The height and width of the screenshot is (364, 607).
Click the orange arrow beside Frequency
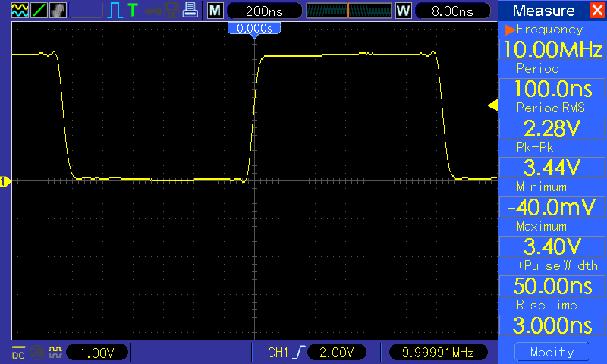pyautogui.click(x=510, y=30)
